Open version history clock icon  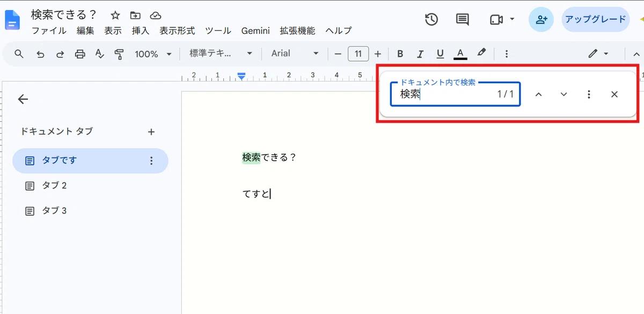pos(431,20)
